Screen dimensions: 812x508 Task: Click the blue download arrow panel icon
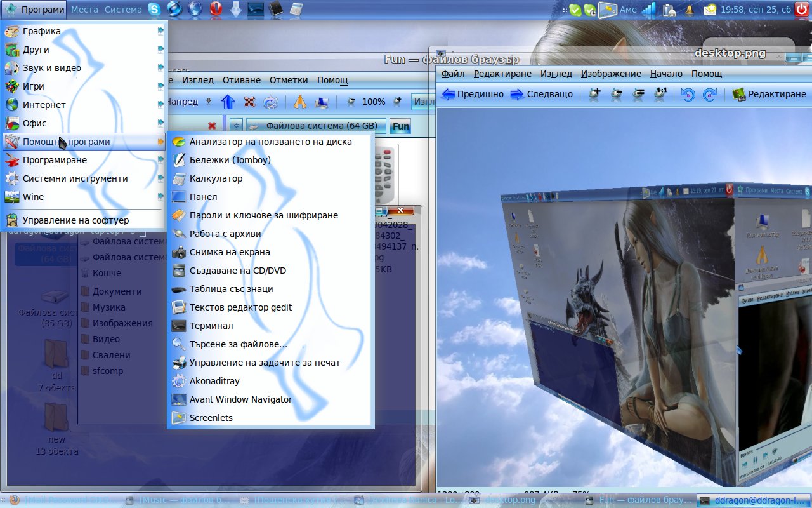pos(235,10)
